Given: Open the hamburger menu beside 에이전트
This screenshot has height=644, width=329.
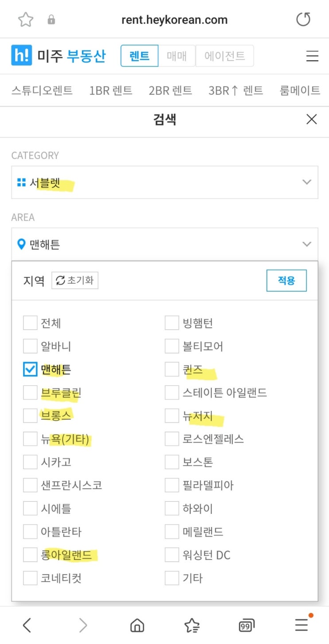Looking at the screenshot, I should (312, 56).
